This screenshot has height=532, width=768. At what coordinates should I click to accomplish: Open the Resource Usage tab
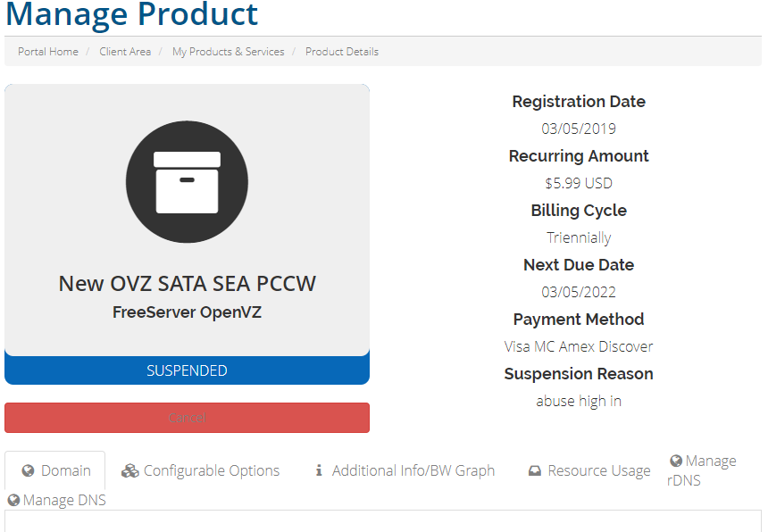point(598,470)
